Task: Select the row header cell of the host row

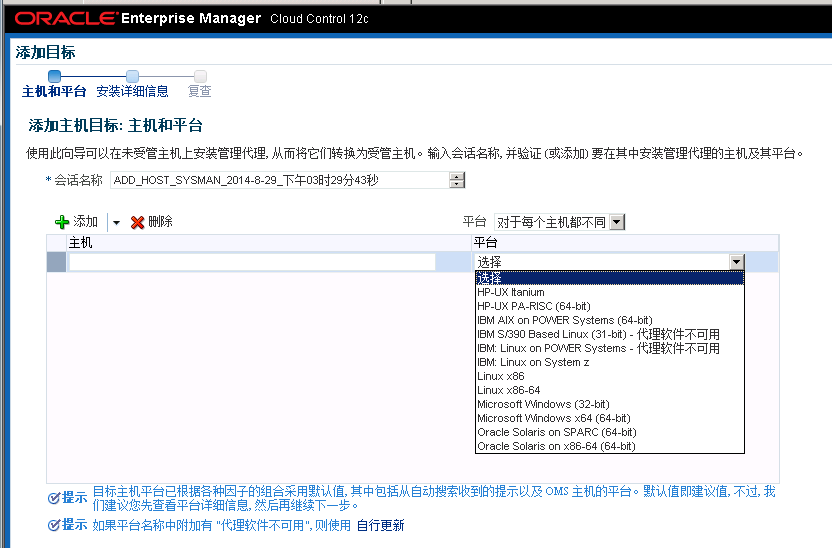Action: [56, 262]
